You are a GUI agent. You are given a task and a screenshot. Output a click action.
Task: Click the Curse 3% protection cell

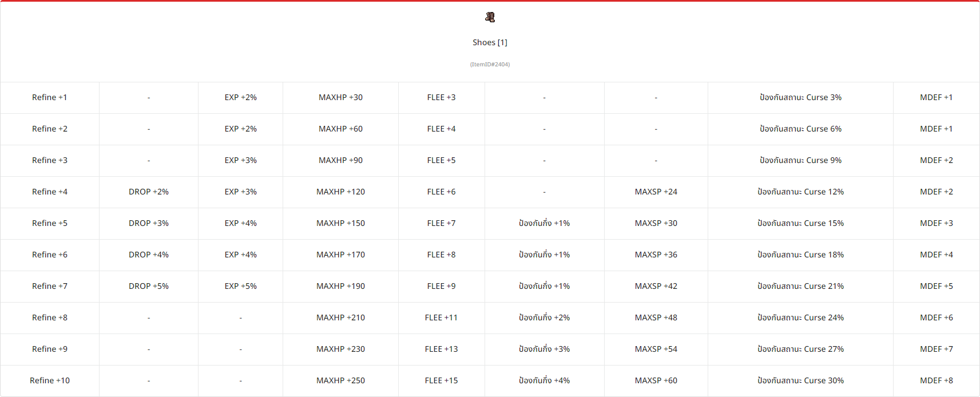(x=800, y=97)
